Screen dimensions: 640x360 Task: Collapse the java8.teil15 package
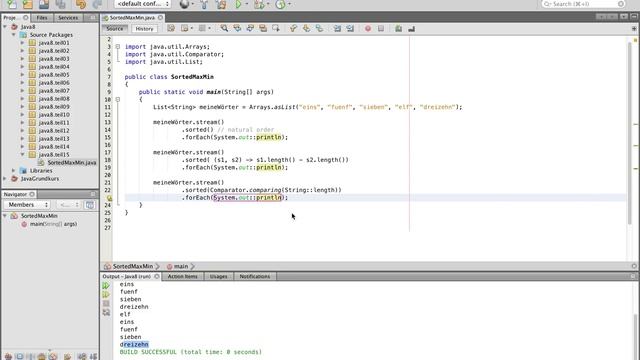point(22,154)
